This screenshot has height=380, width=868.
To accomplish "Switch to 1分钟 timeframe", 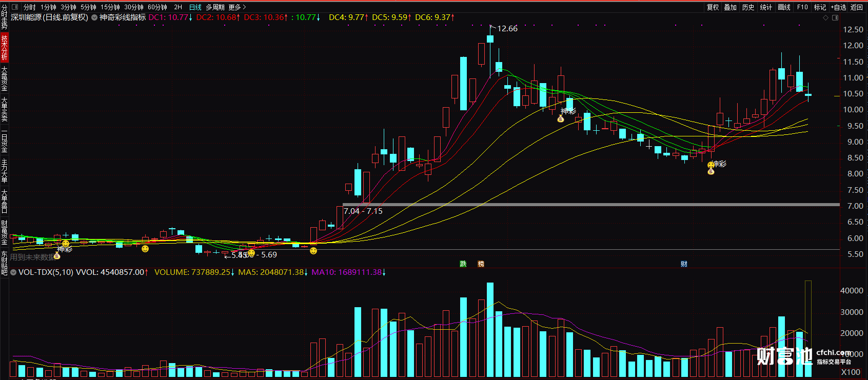I will pos(49,7).
